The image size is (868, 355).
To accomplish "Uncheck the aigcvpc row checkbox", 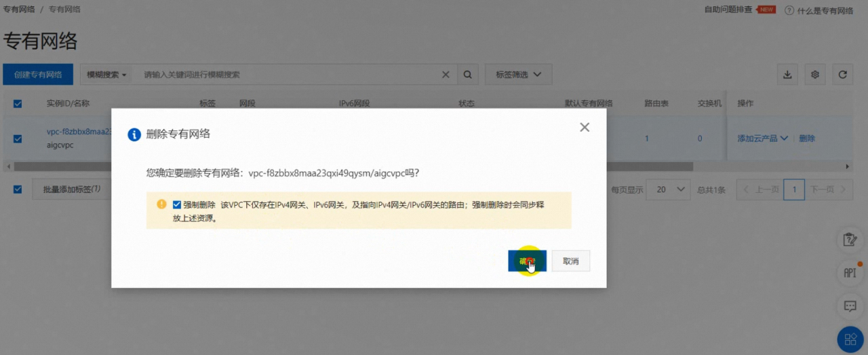I will pos(18,138).
